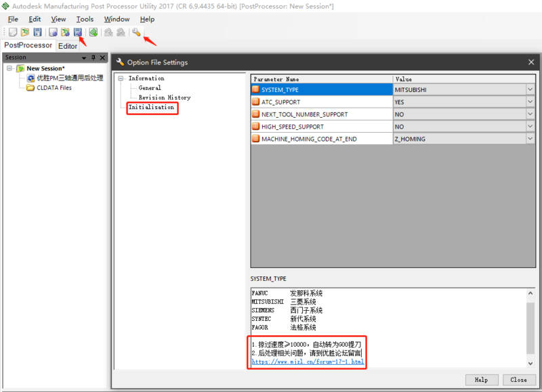Click the HIGH_SPEED_SUPPORT name cell
The height and width of the screenshot is (392, 542).
(322, 127)
